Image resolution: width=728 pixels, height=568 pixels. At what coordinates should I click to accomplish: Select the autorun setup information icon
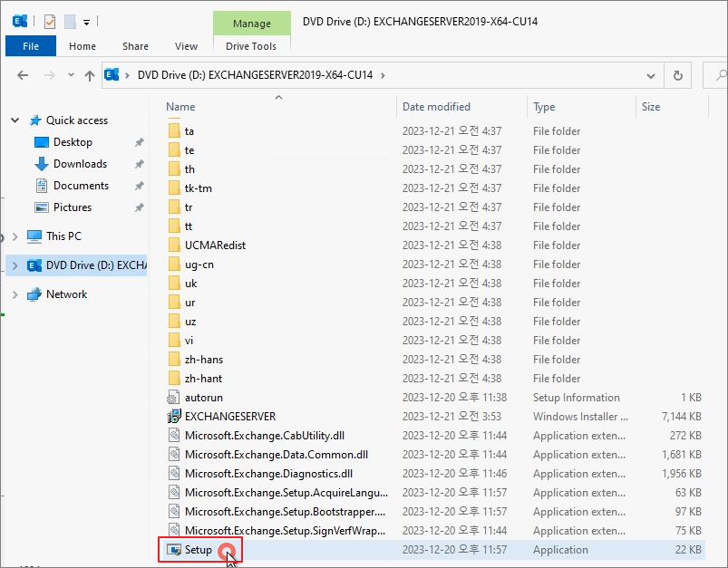click(x=174, y=398)
